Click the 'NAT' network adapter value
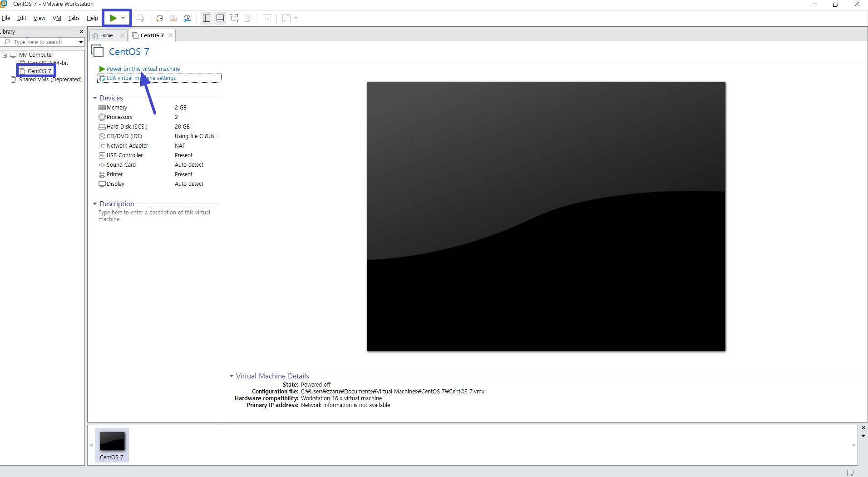The height and width of the screenshot is (477, 868). 180,146
